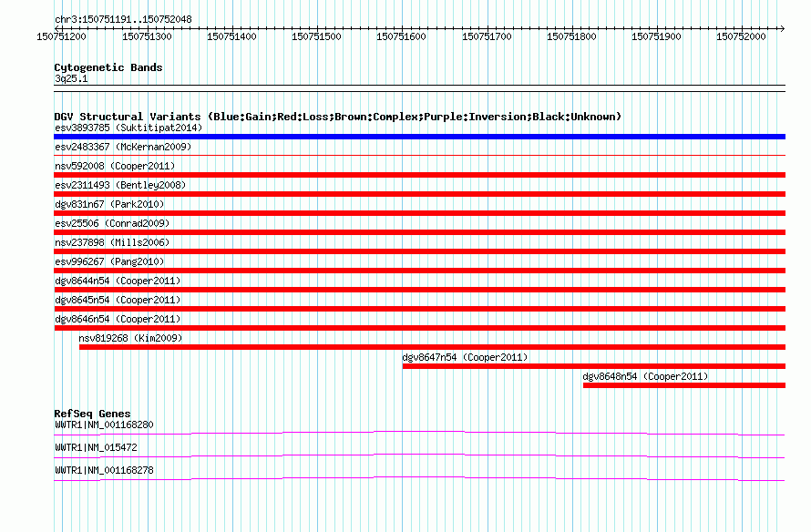This screenshot has height=532, width=811.
Task: Click ruler position 150751300
Action: [x=147, y=36]
